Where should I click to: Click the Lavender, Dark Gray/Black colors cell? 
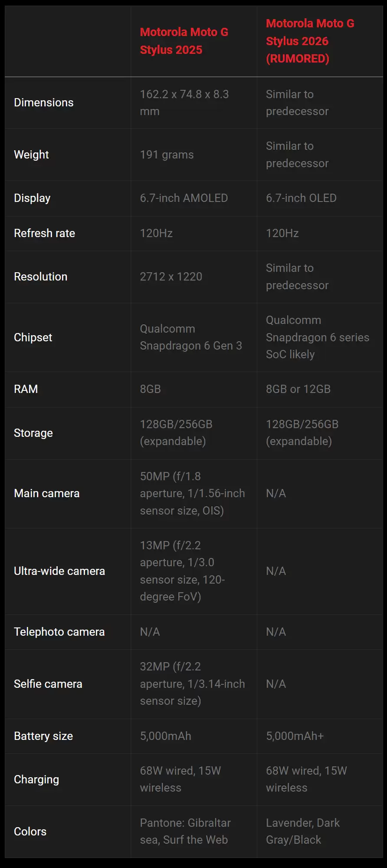pyautogui.click(x=302, y=832)
